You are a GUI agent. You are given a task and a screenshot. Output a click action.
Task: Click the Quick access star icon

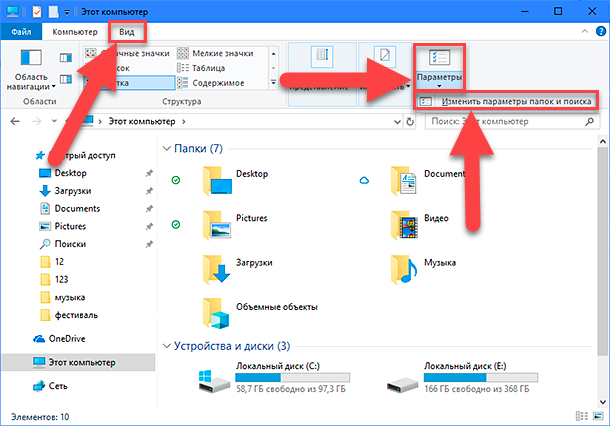click(40, 156)
